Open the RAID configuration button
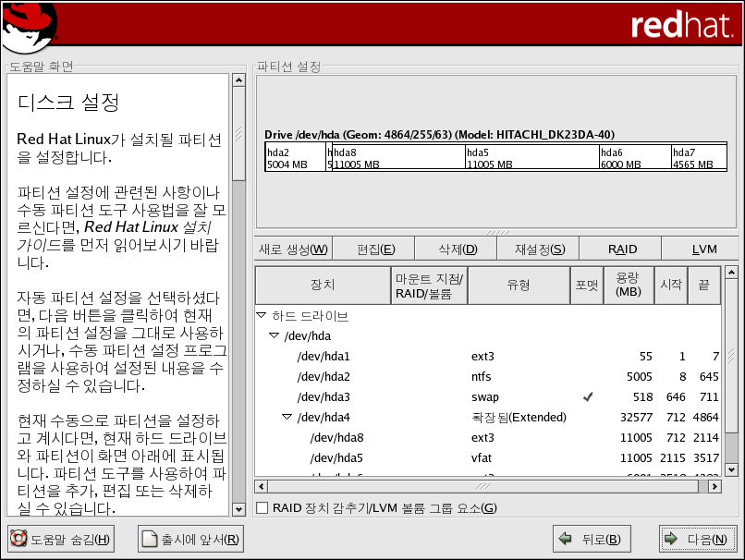This screenshot has height=560, width=745. (x=622, y=250)
